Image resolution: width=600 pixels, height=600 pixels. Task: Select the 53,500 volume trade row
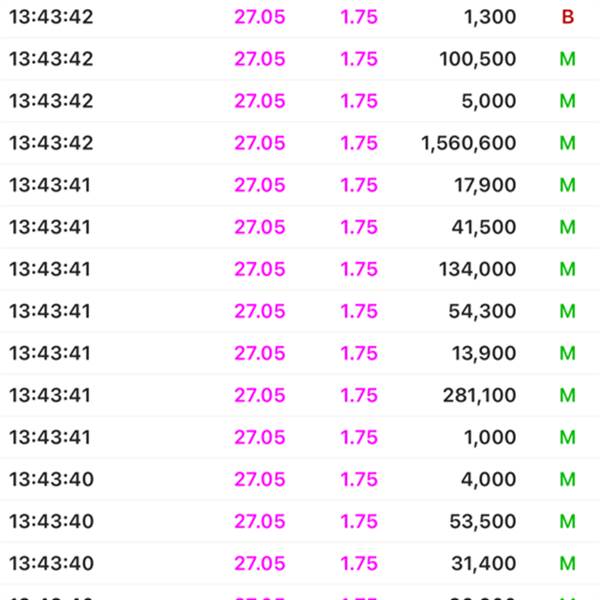tap(300, 521)
